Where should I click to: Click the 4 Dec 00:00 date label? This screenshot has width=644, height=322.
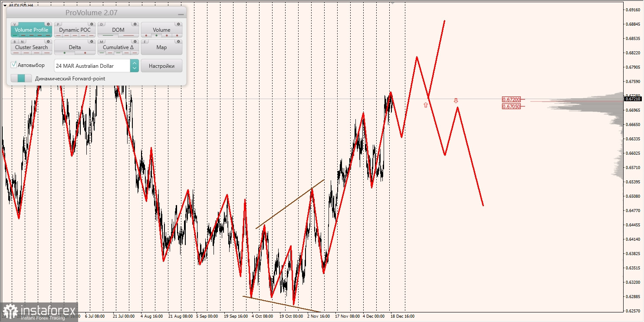[374, 316]
